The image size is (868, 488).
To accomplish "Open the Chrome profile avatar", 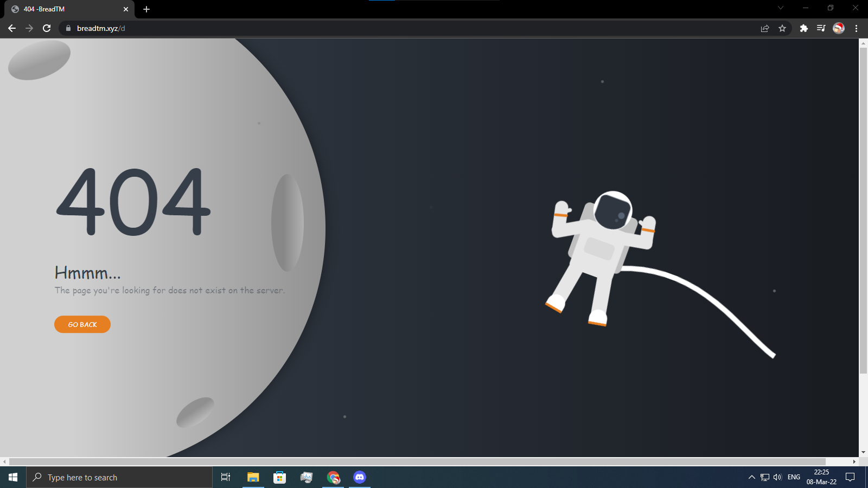I will tap(839, 28).
